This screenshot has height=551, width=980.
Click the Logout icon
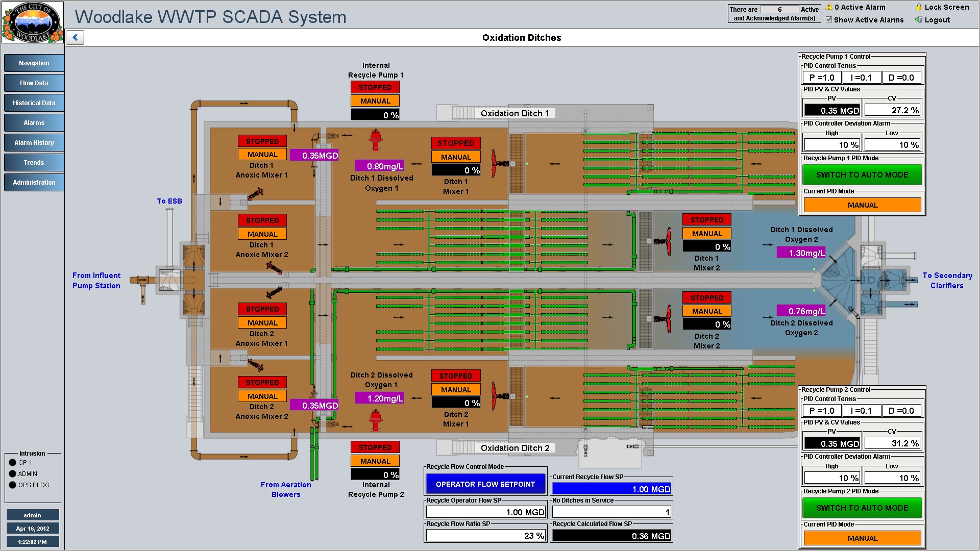(x=919, y=20)
